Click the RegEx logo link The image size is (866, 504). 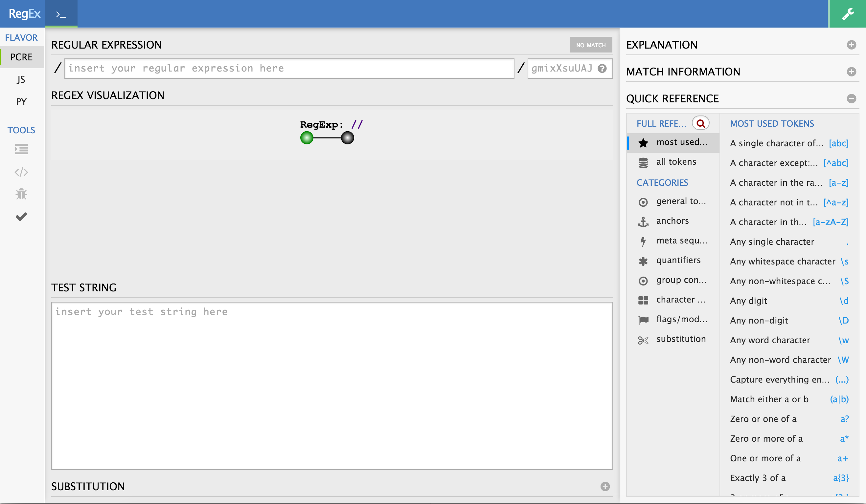point(24,14)
